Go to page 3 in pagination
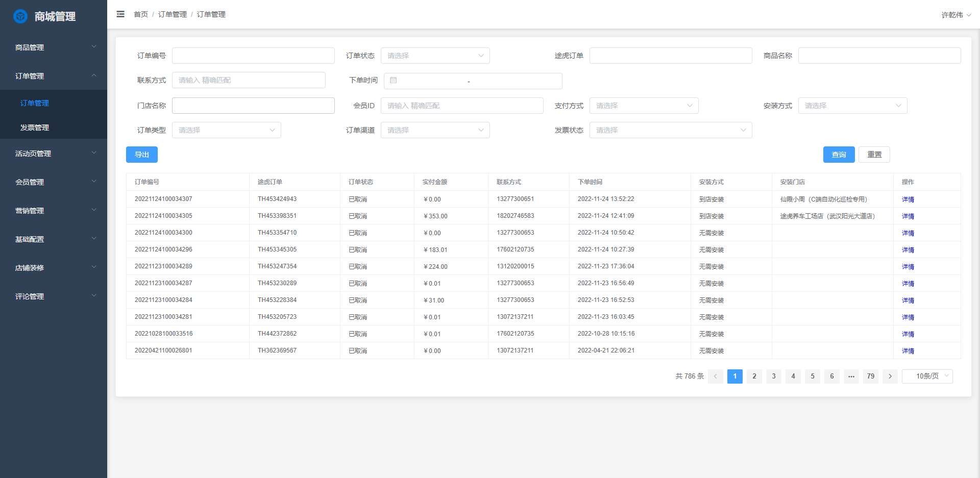Viewport: 980px width, 478px height. [774, 376]
